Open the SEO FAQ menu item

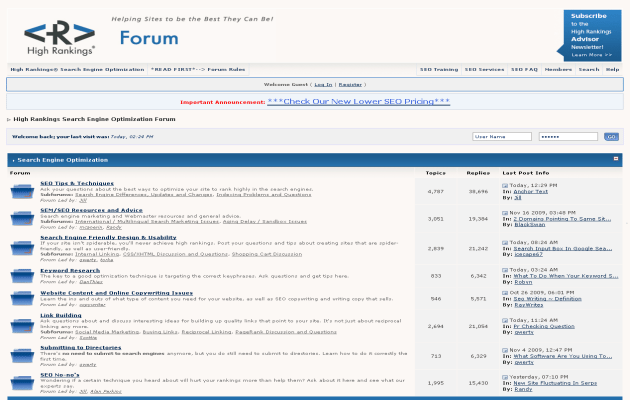coord(524,69)
